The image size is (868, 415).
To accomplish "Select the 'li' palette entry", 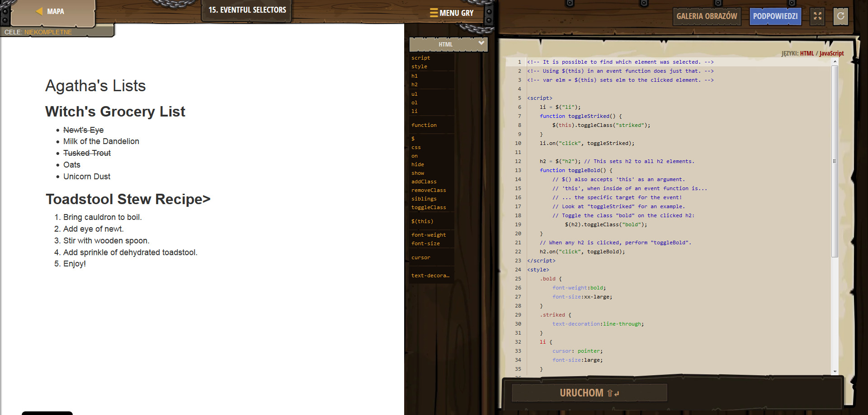I will (415, 111).
